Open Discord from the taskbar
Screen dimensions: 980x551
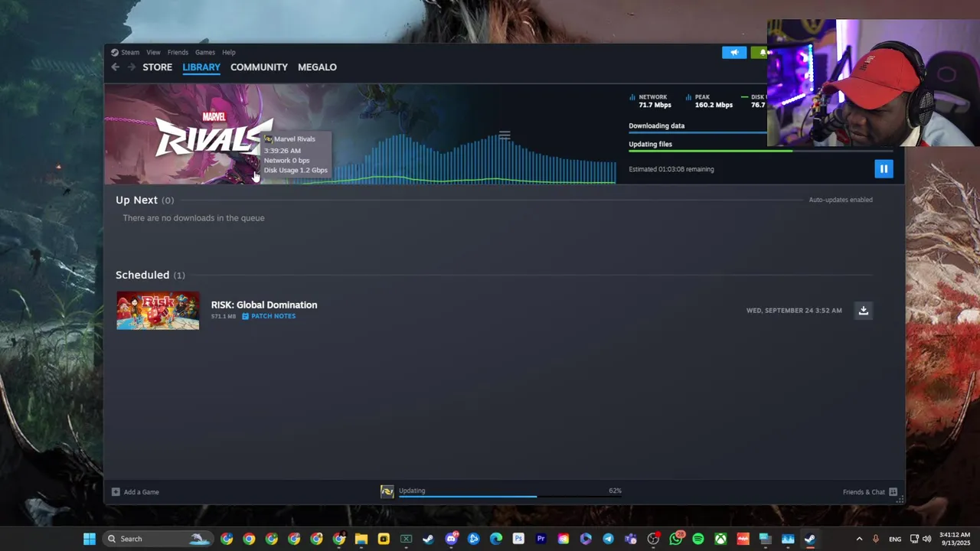click(451, 539)
